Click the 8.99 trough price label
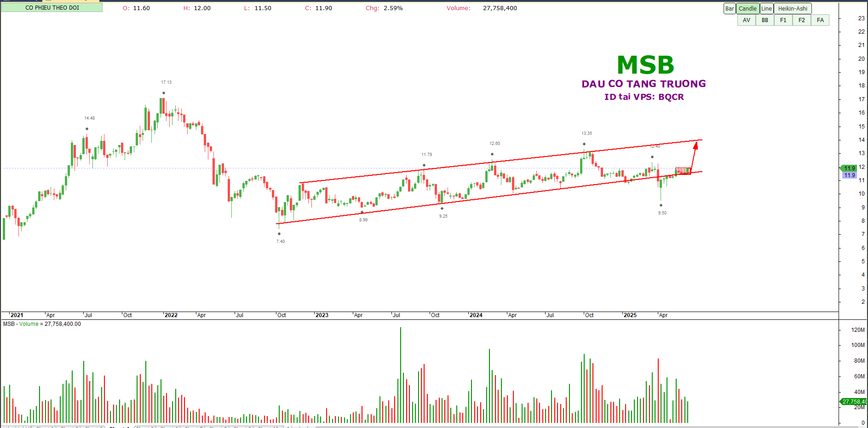This screenshot has height=428, width=868. pos(363,220)
